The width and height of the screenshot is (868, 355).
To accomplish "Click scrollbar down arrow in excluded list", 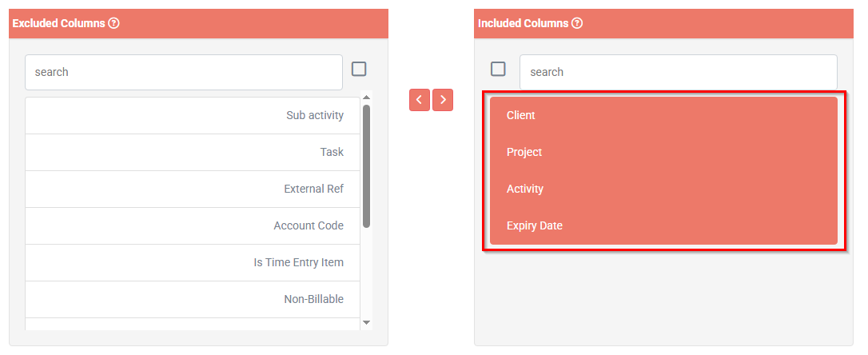I will [x=366, y=322].
